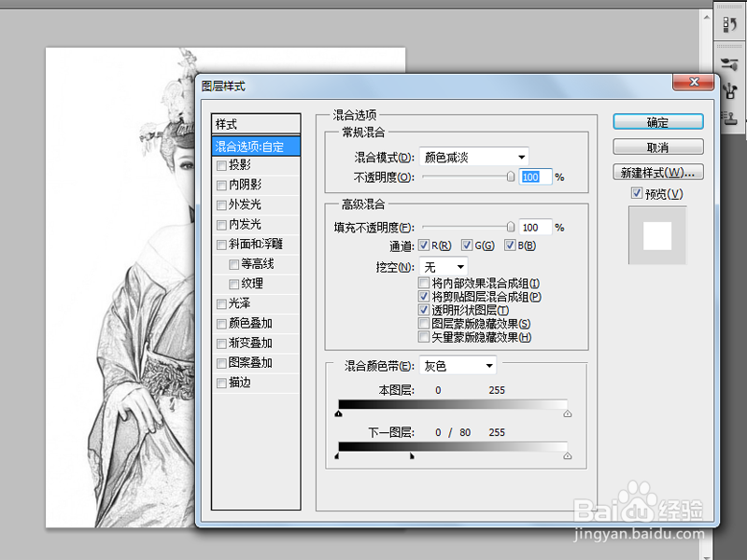747x560 pixels.
Task: Close the 图层样式 dialog
Action: tap(693, 82)
